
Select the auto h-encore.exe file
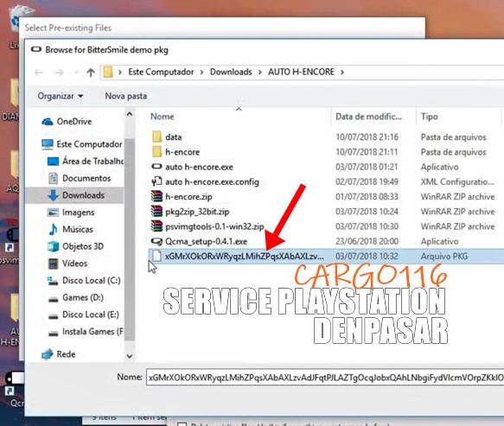(x=199, y=167)
